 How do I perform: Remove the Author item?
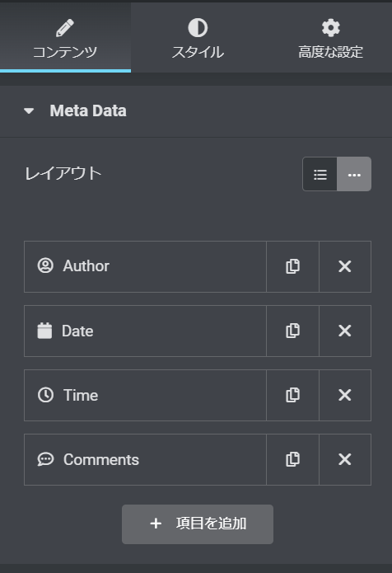pos(345,266)
